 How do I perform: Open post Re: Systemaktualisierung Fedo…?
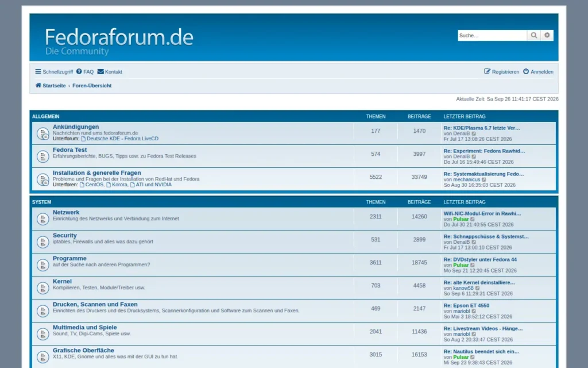point(483,174)
